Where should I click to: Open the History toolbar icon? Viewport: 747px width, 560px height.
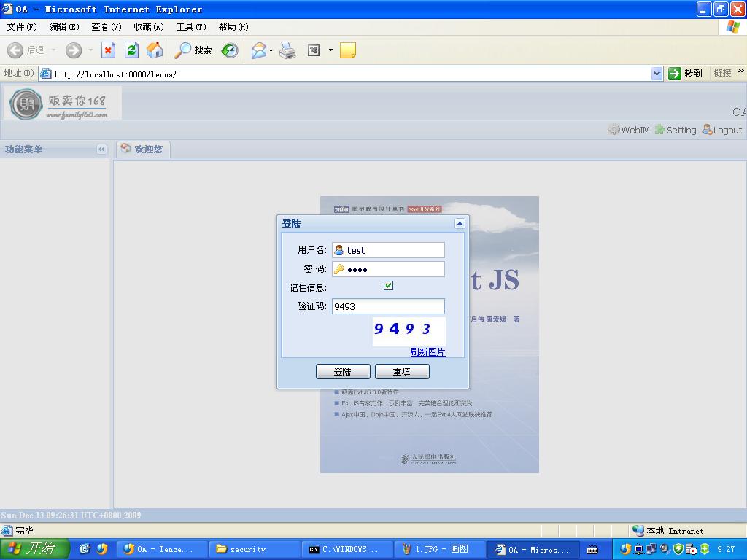click(x=230, y=50)
